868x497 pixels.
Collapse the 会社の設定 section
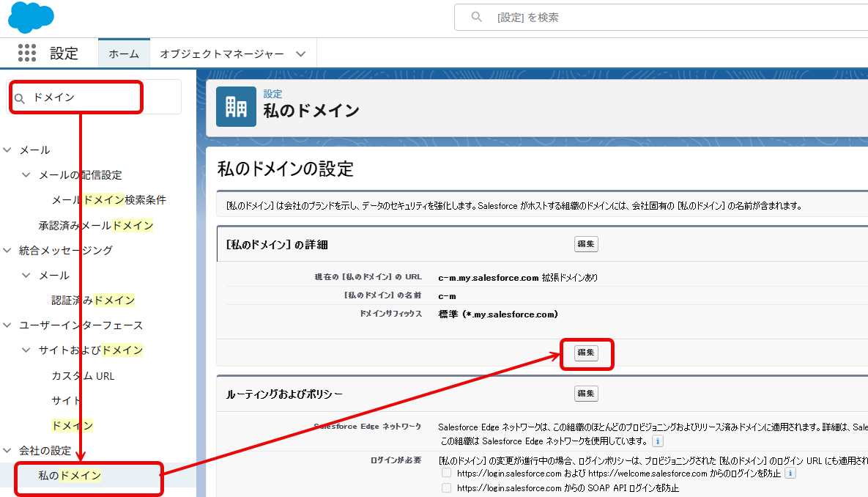[x=8, y=450]
